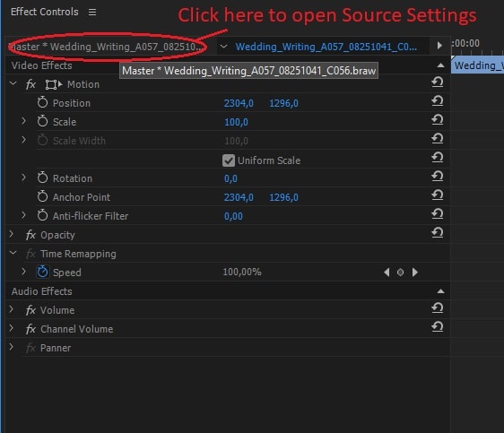Reset the Uniform Scale setting
The height and width of the screenshot is (433, 504).
(438, 158)
